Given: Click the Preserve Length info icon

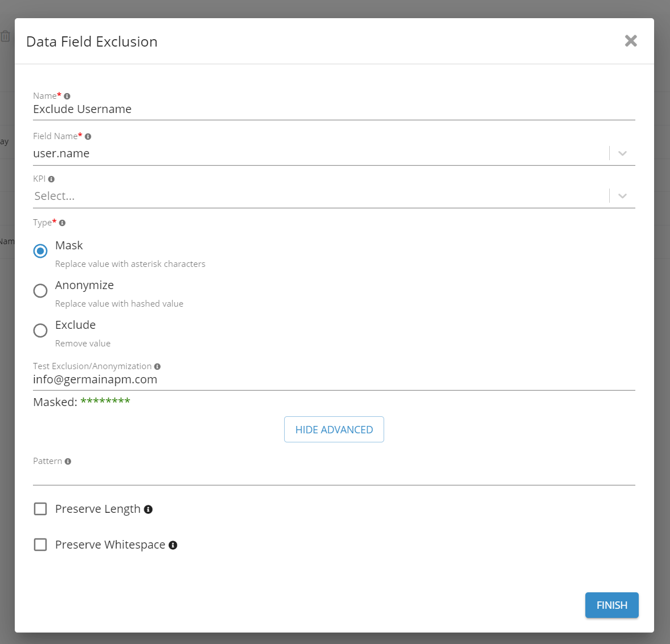Looking at the screenshot, I should 148,509.
